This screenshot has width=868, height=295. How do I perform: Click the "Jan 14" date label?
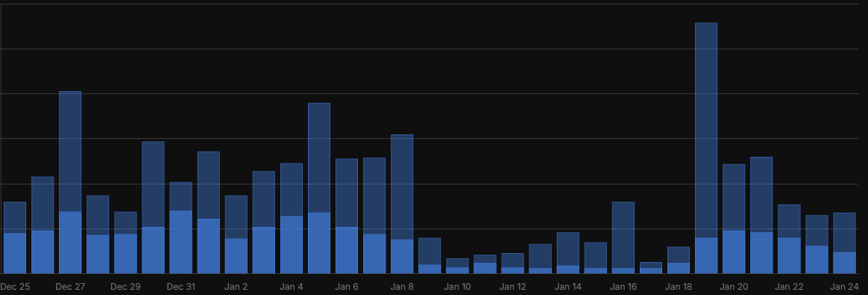pos(568,287)
